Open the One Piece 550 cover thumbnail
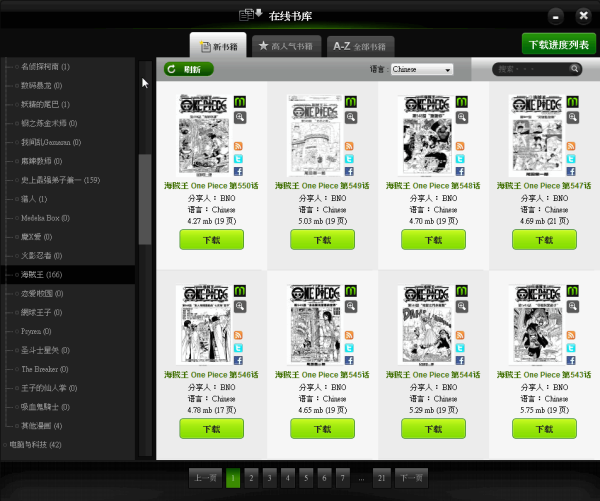The image size is (600, 501). coord(204,135)
